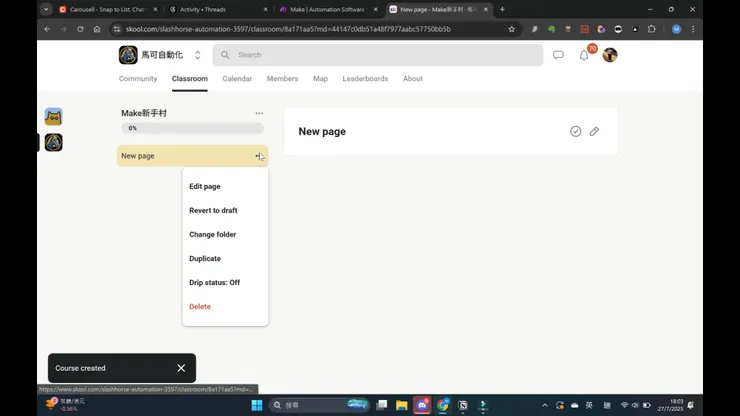Click the Search input field
This screenshot has height=416, width=740.
click(x=378, y=55)
